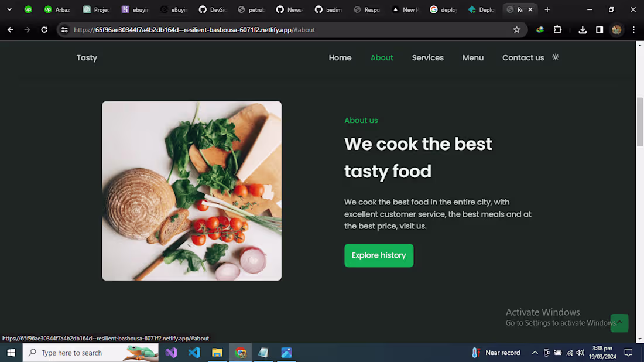Screen dimensions: 644x362
Task: Switch to the Services section in navbar
Action: point(428,57)
